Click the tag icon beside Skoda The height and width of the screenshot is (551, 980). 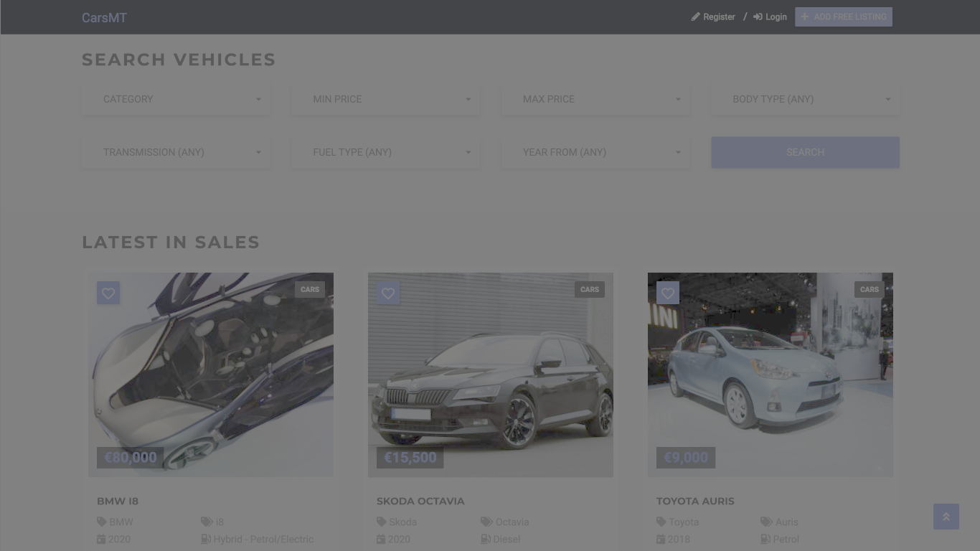point(382,522)
